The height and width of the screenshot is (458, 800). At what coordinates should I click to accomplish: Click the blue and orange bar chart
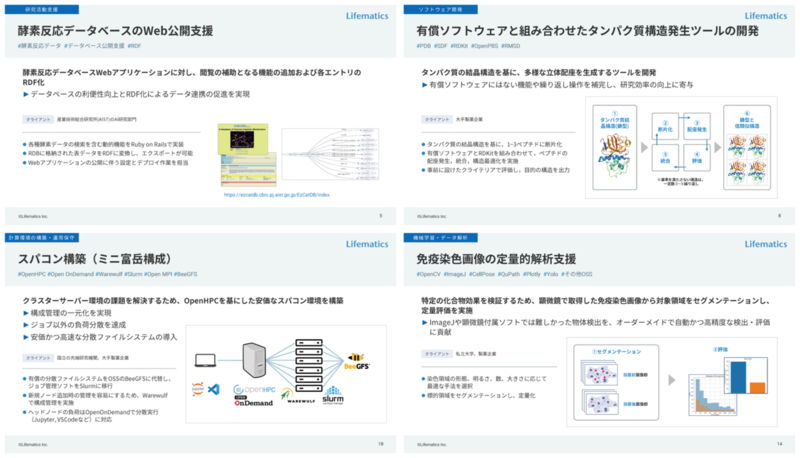[x=745, y=376]
